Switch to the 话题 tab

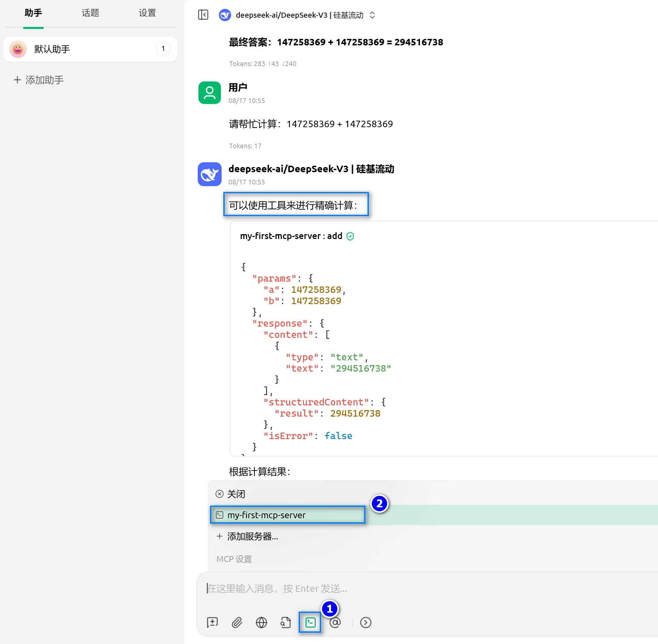[x=90, y=13]
